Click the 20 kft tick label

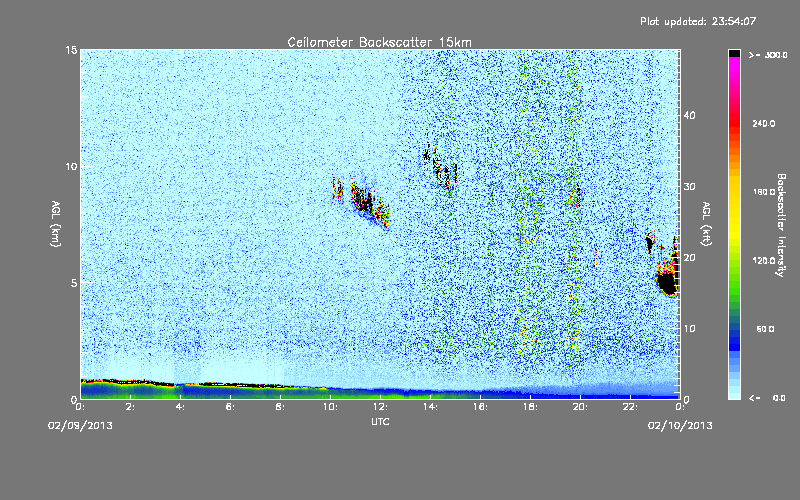689,258
